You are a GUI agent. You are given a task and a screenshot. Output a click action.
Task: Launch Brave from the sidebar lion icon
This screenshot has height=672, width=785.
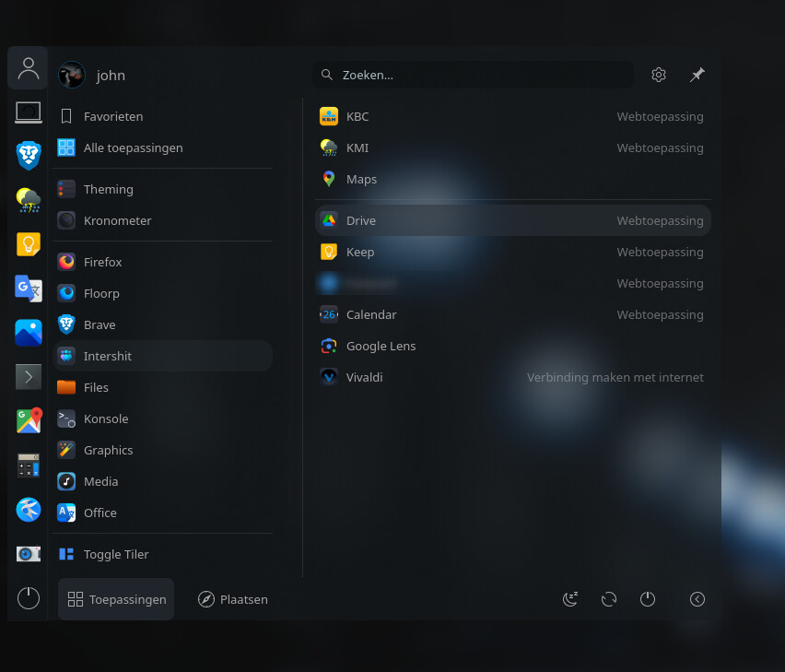[28, 156]
